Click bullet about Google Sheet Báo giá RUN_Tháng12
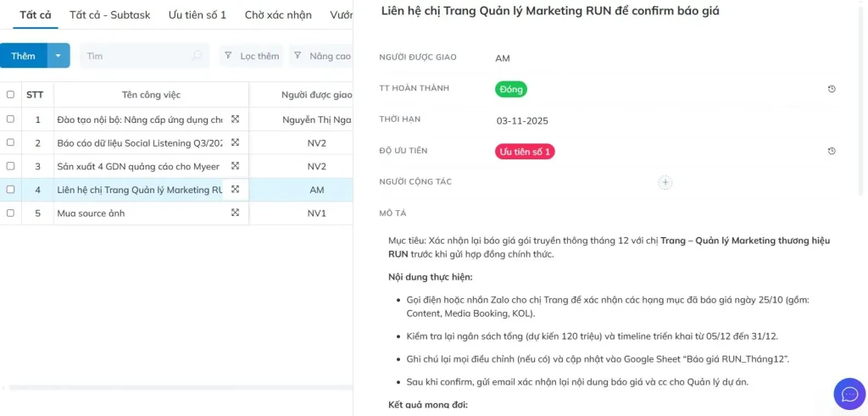 coord(598,359)
